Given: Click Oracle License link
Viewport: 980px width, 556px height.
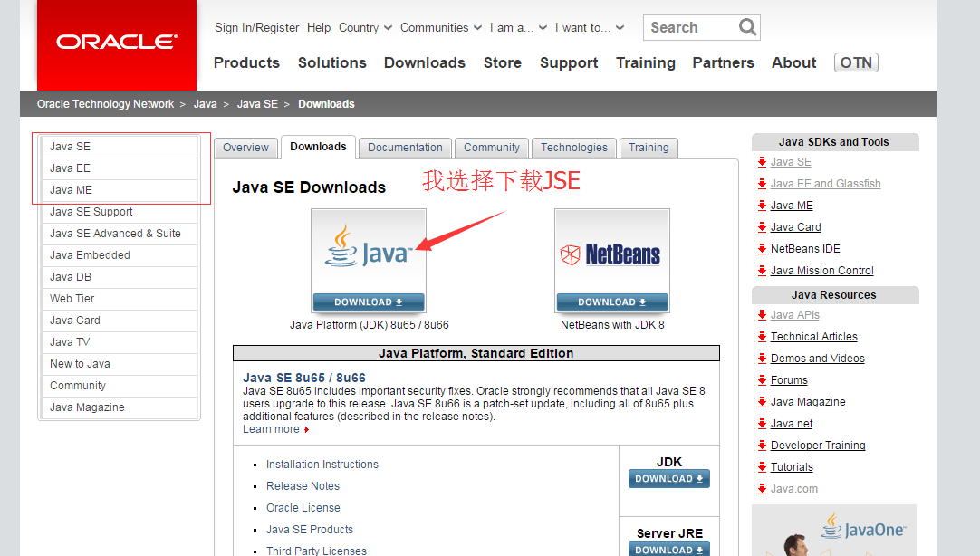Looking at the screenshot, I should tap(303, 508).
